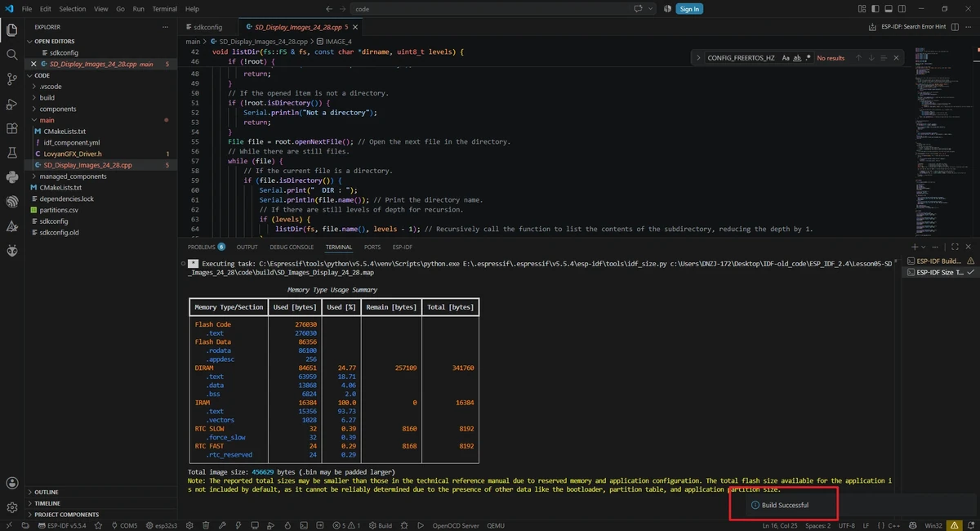This screenshot has width=980, height=531.
Task: Open the Python view in activity bar
Action: coord(12,177)
